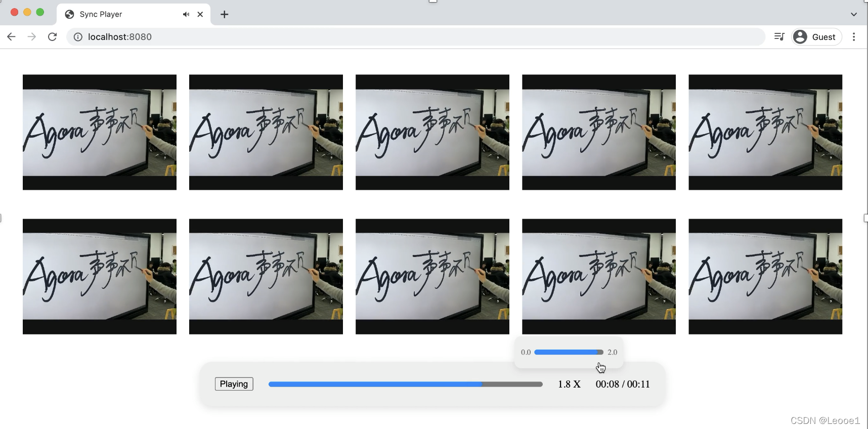Screen dimensions: 868x429
Task: Click the 2.0 maximum speed label
Action: coord(612,352)
